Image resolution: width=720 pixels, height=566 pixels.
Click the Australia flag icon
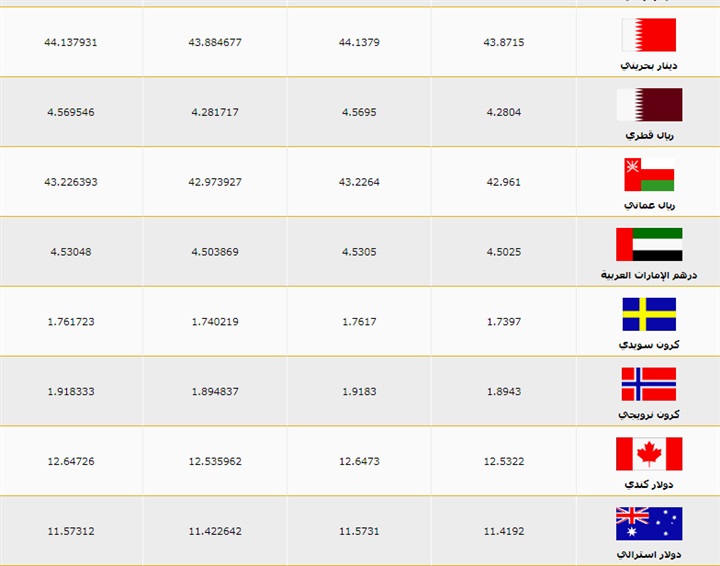click(x=649, y=523)
